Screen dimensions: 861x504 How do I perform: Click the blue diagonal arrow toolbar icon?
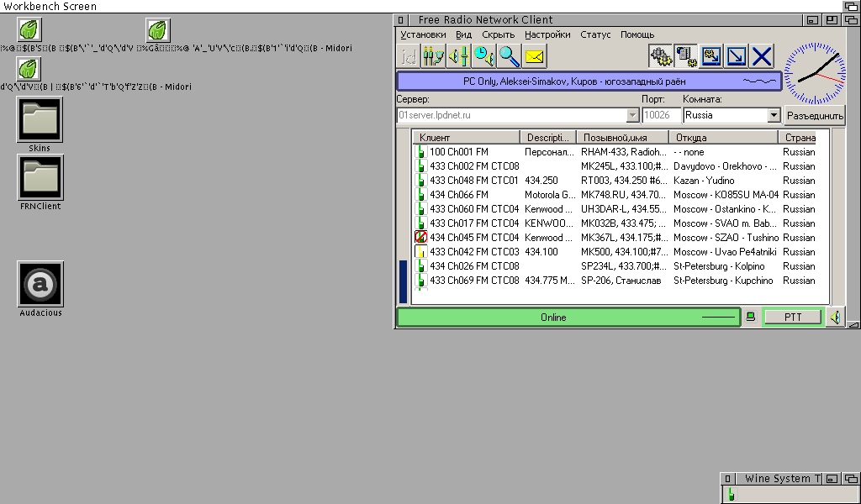(737, 56)
